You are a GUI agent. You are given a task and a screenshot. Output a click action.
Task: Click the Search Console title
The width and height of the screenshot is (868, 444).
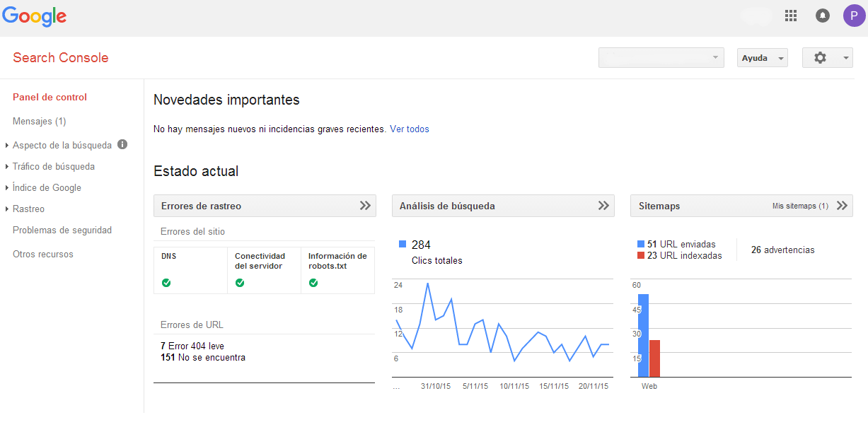[x=61, y=57]
